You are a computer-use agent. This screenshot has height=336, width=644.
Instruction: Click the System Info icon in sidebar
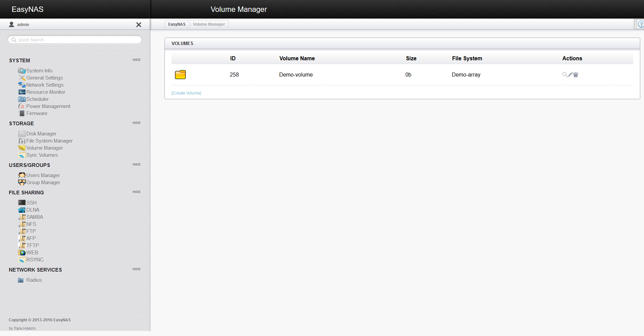click(x=22, y=71)
